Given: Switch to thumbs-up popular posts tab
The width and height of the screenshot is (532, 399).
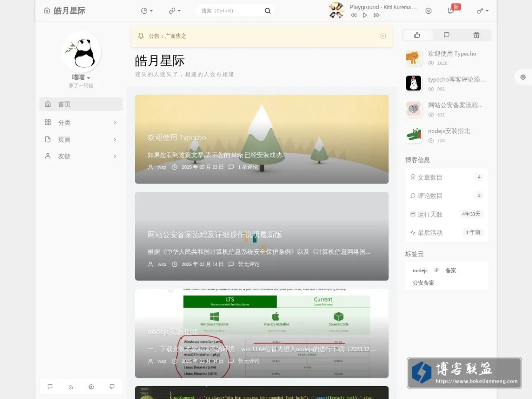Looking at the screenshot, I should (x=417, y=35).
